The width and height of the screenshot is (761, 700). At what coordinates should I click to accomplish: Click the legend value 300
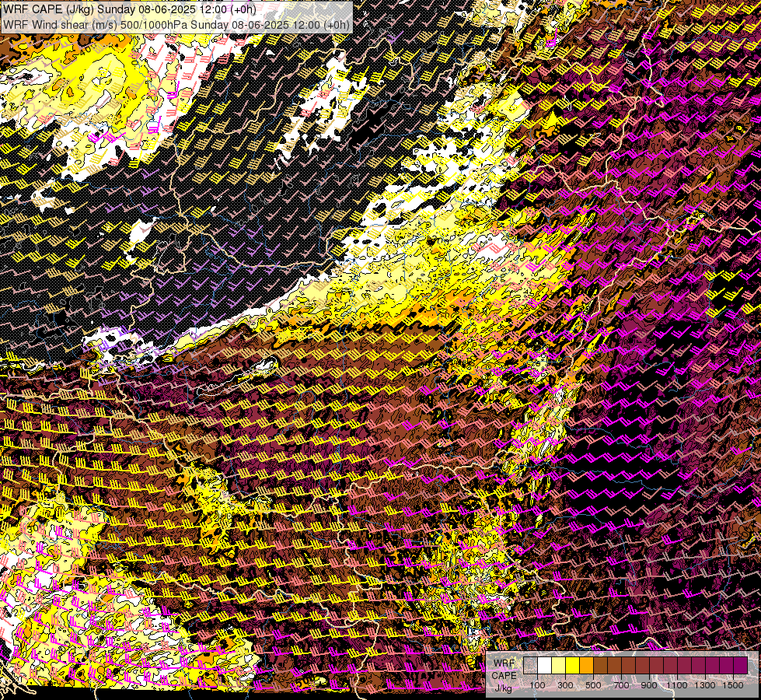click(x=565, y=685)
